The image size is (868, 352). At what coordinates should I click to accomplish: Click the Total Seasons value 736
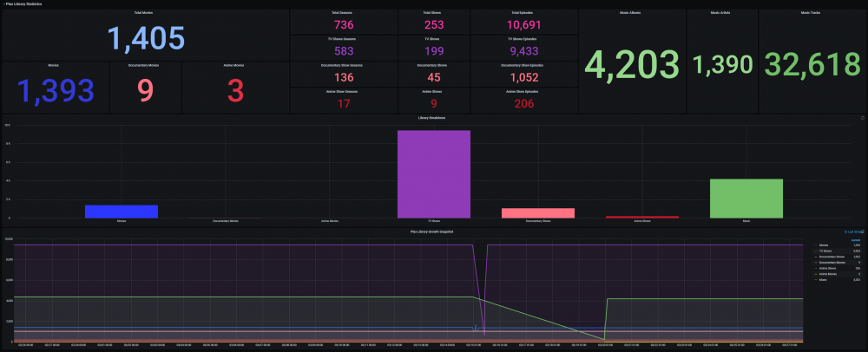[344, 25]
